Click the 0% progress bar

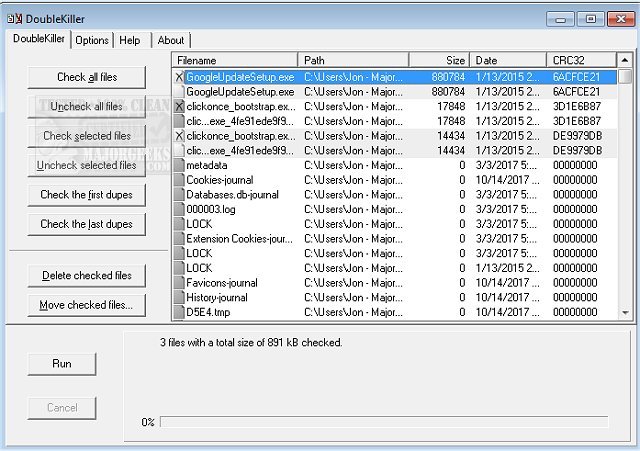[x=384, y=422]
